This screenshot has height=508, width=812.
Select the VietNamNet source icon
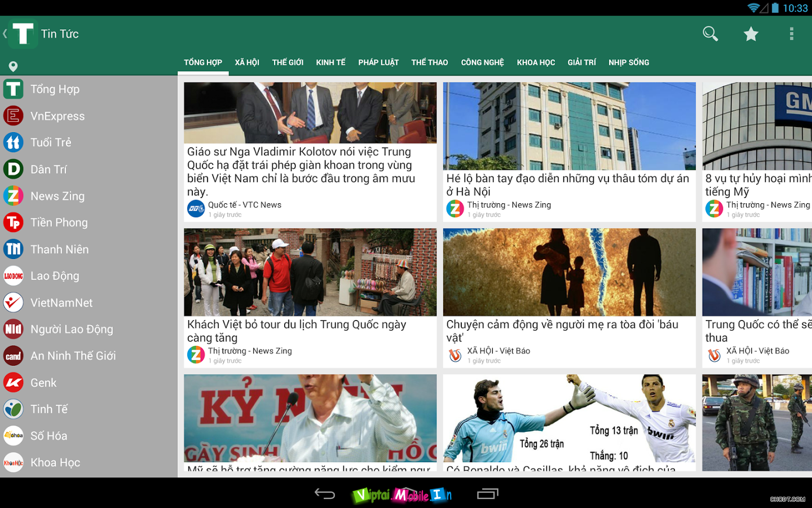pos(14,303)
